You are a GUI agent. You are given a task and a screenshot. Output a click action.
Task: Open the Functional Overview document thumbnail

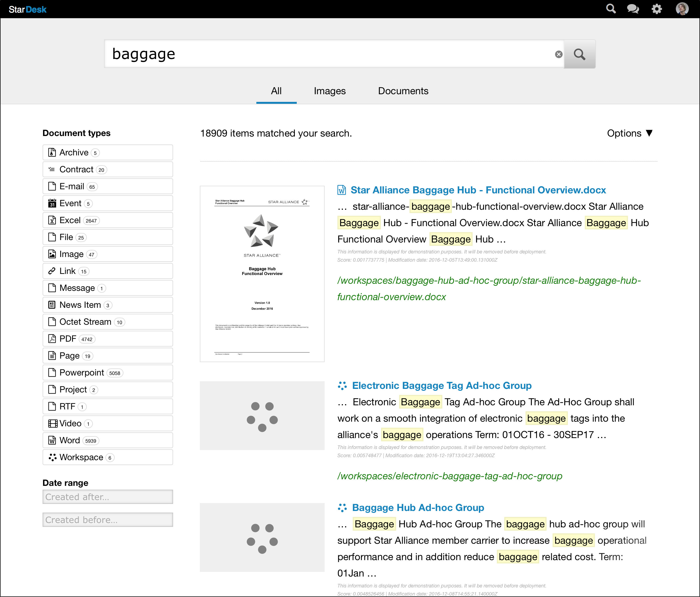(262, 274)
